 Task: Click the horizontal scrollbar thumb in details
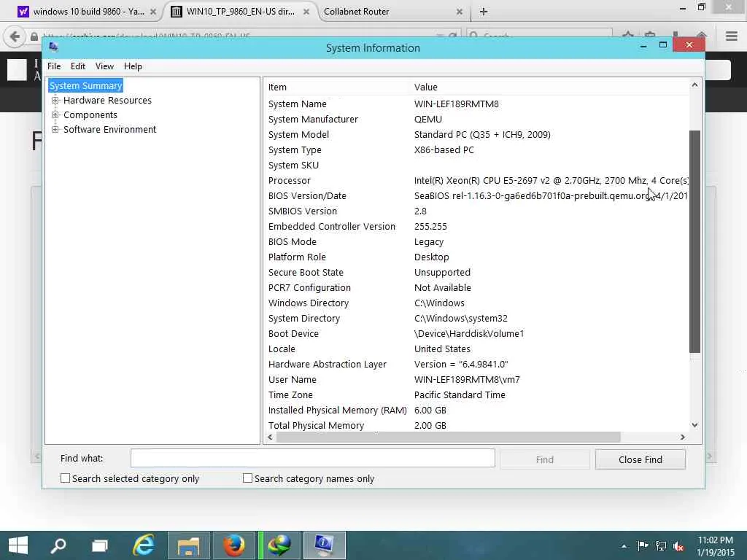[449, 437]
